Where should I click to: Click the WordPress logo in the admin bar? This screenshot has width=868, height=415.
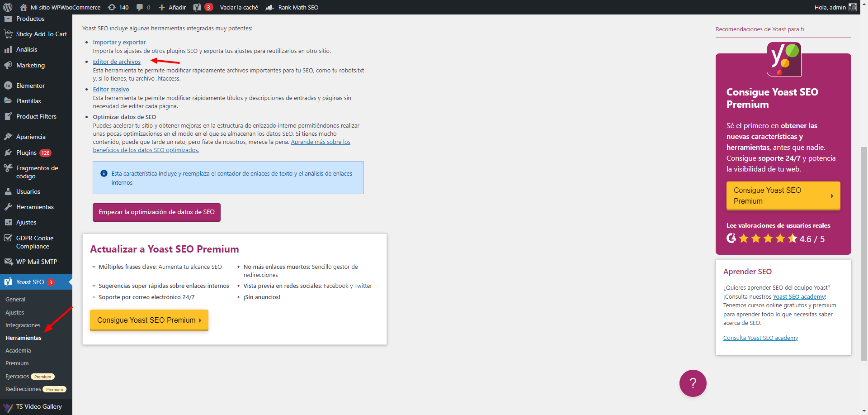[8, 7]
